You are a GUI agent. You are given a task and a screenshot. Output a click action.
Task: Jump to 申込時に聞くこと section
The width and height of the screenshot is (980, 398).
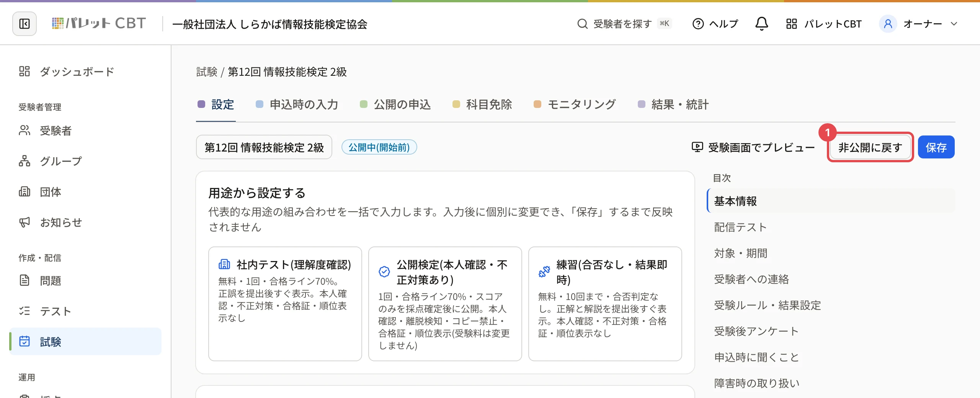click(x=831, y=357)
